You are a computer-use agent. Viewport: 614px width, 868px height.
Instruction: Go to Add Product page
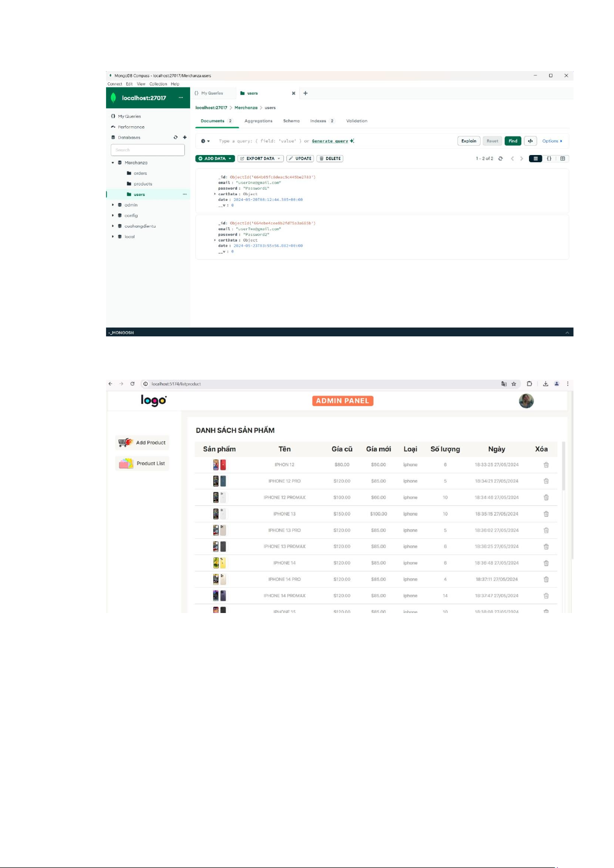[x=143, y=442]
